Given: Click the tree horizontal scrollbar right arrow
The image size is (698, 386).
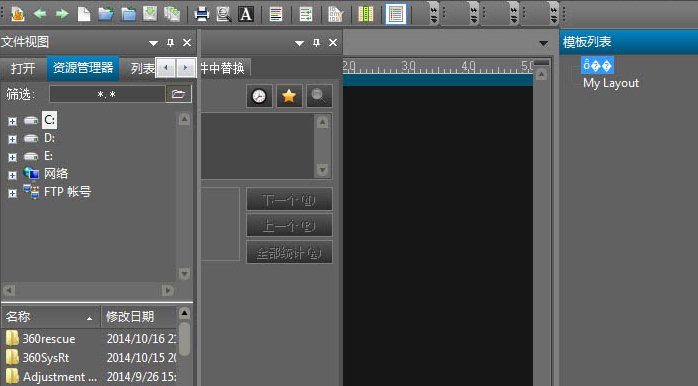Looking at the screenshot, I should (168, 291).
